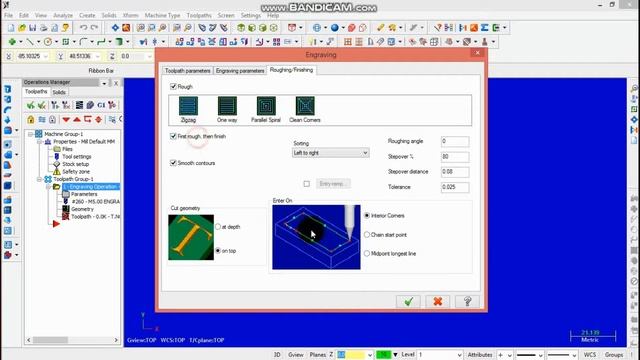Select the Create Circle tool
The width and height of the screenshot is (640, 360).
48,42
